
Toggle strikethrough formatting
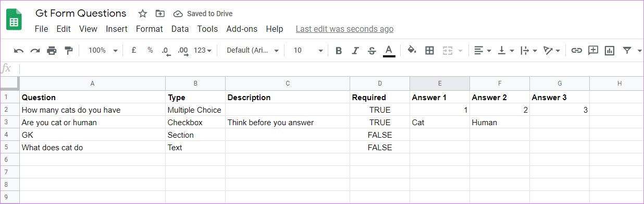point(371,51)
